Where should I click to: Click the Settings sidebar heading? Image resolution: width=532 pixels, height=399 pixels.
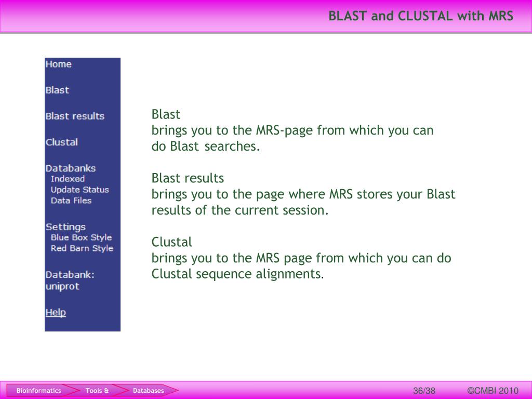point(65,227)
